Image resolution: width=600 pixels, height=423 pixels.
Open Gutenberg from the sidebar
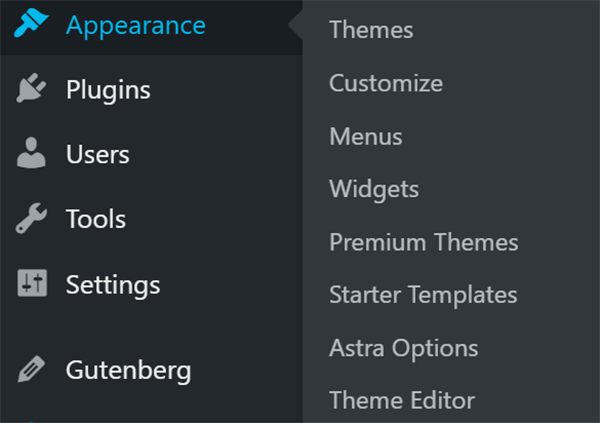(x=129, y=371)
